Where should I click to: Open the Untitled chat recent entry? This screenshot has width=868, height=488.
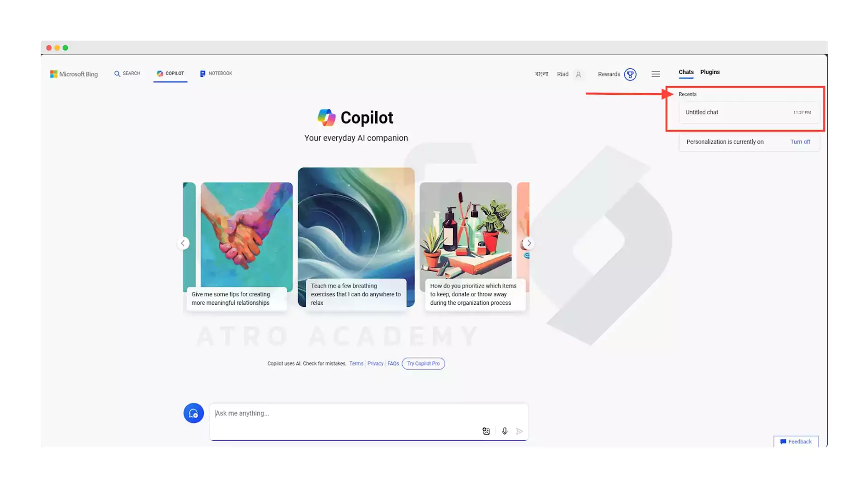tap(749, 112)
